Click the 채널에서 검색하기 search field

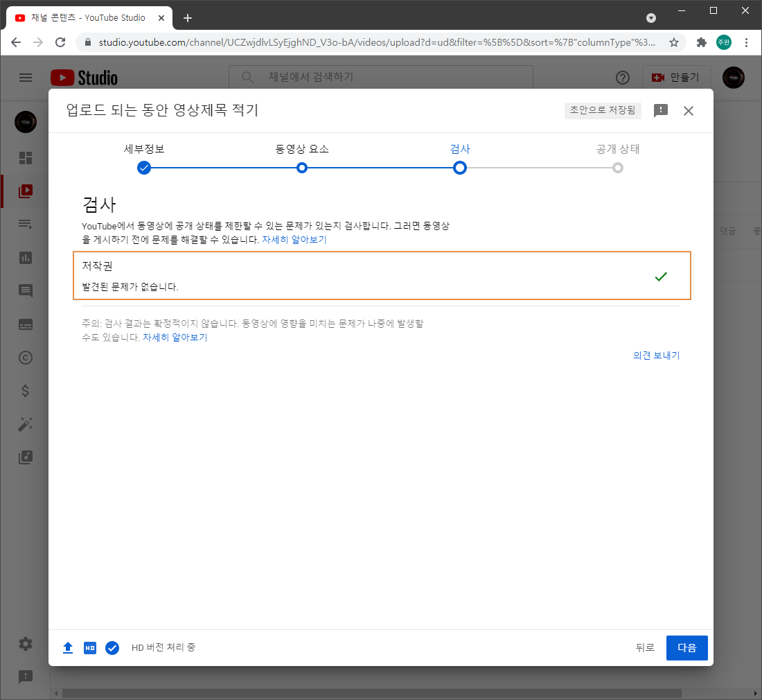click(x=381, y=77)
